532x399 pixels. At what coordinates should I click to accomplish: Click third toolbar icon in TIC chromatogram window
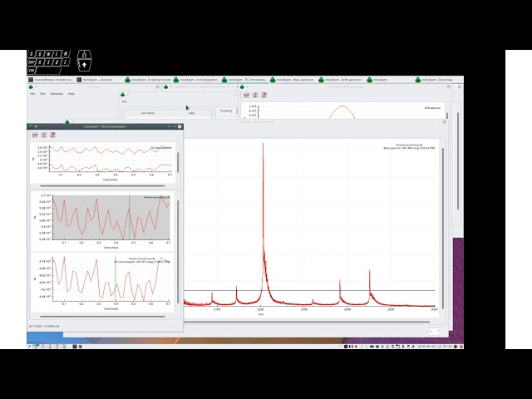(x=53, y=135)
